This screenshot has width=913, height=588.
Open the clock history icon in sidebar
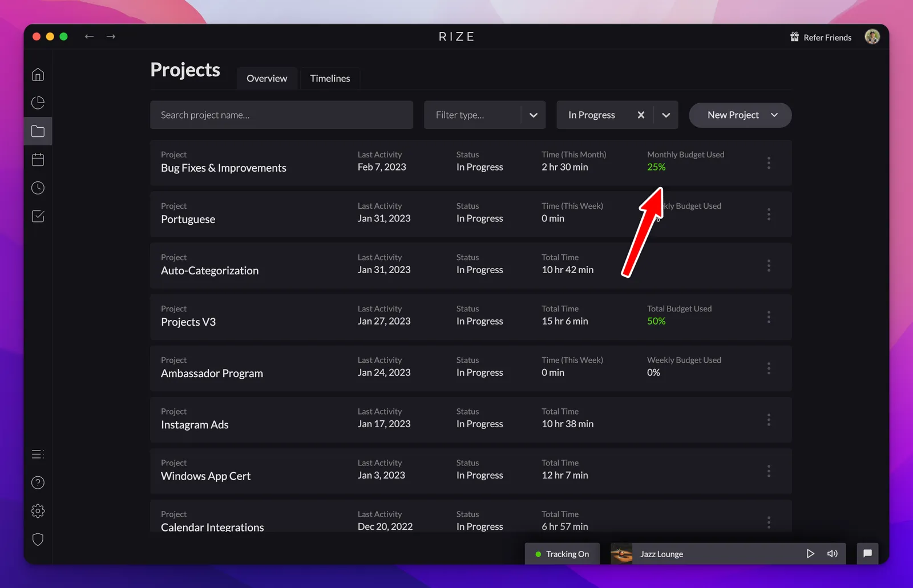(38, 188)
